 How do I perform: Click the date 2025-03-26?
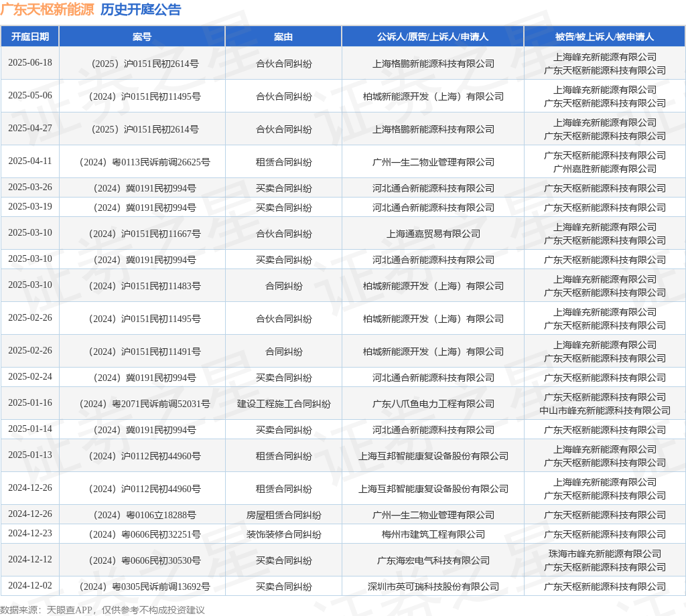[x=30, y=187]
